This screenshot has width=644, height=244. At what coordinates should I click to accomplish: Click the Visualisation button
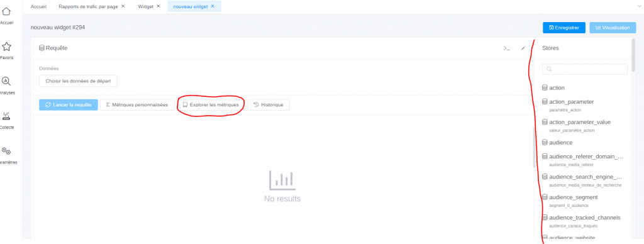(613, 28)
